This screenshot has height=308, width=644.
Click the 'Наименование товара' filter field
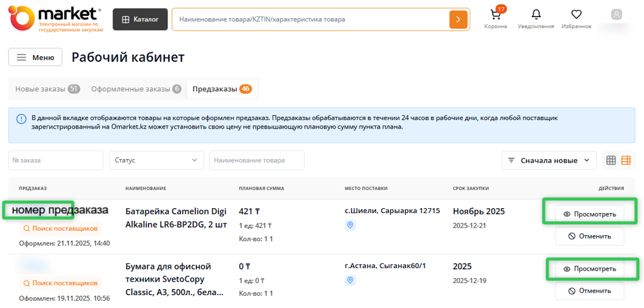coord(257,160)
